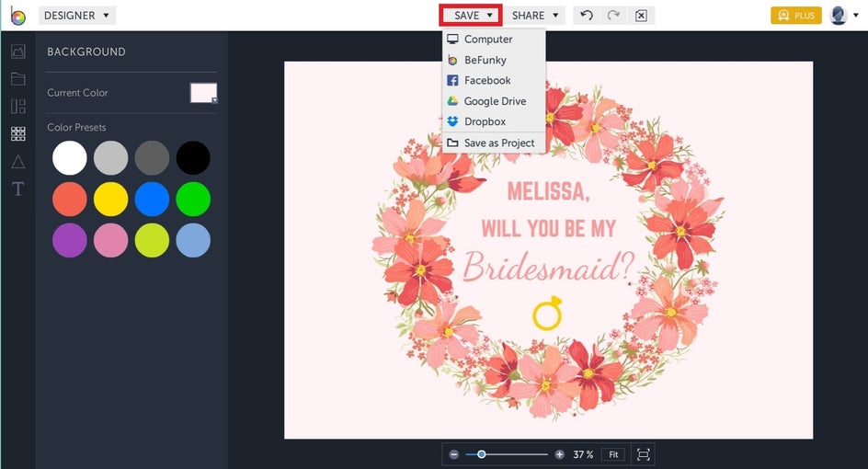Click the PLUS upgrade button
The height and width of the screenshot is (469, 868).
coord(796,16)
